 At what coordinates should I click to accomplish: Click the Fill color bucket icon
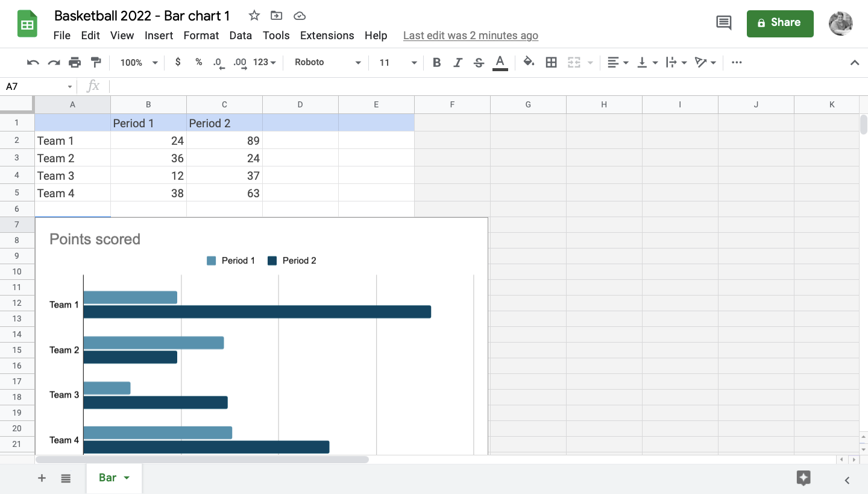coord(529,62)
